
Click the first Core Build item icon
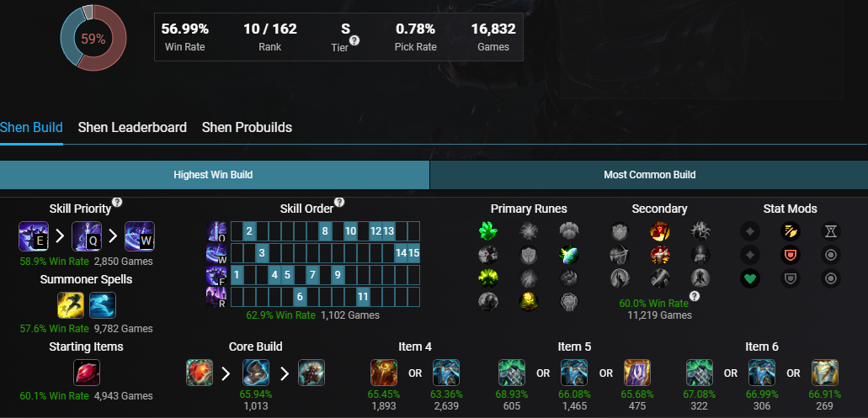pos(200,372)
